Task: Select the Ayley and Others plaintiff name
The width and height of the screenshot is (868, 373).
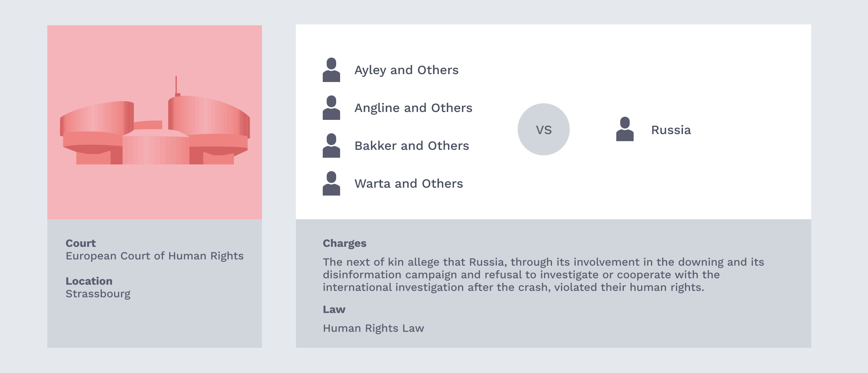Action: (x=406, y=70)
